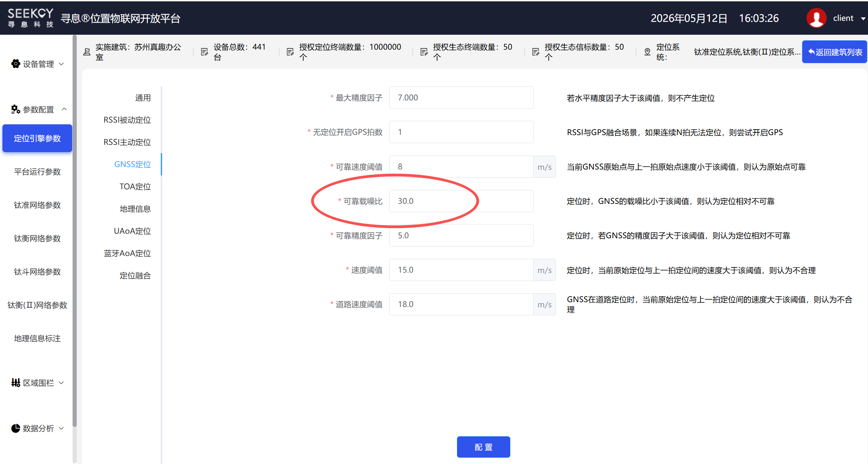Click the 可靠载噪比 input field

click(x=461, y=201)
